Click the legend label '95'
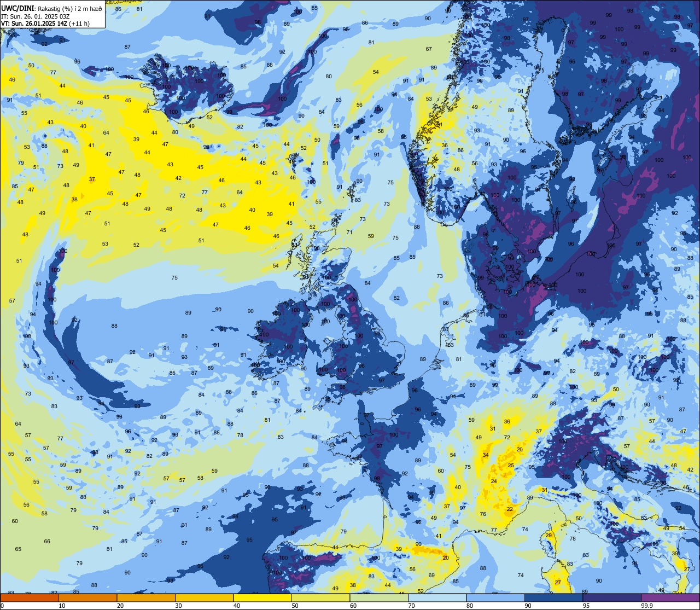This screenshot has width=700, height=610. 586,606
